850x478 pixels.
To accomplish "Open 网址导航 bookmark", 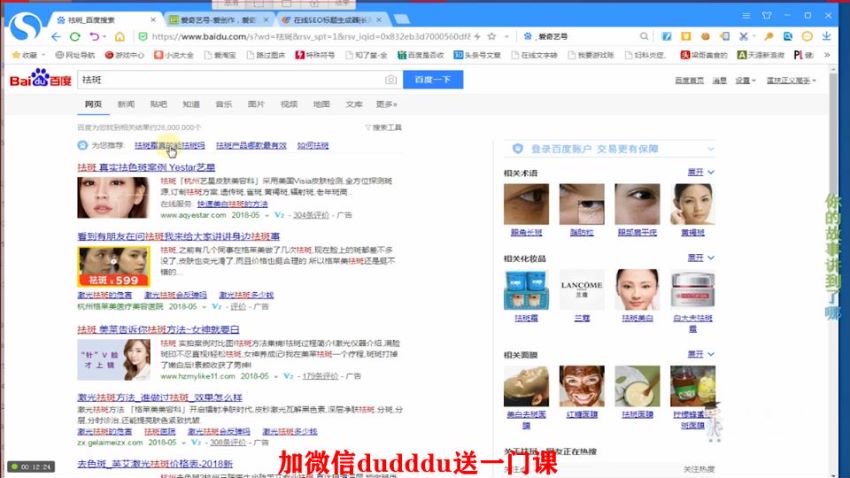I will pyautogui.click(x=75, y=55).
